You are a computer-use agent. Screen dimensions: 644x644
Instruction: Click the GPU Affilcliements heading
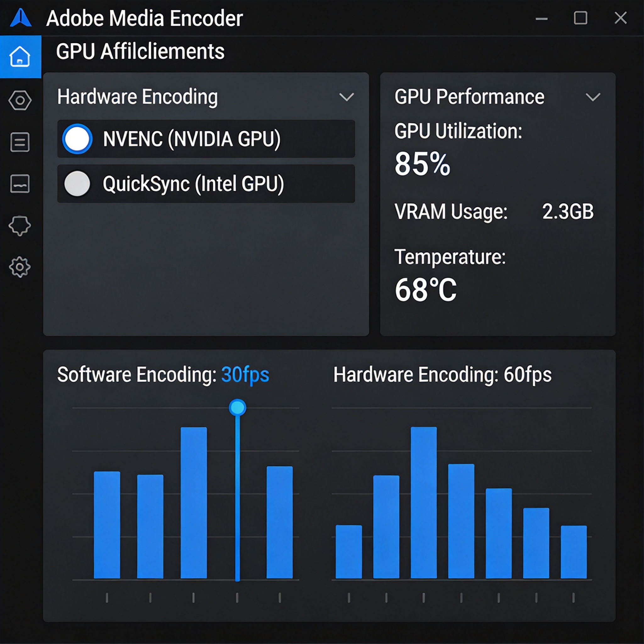(140, 51)
